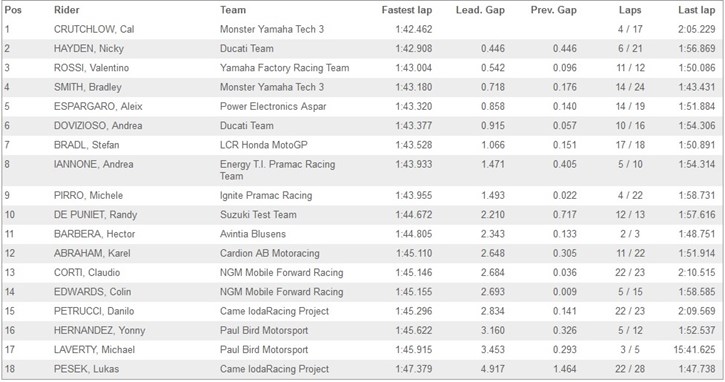This screenshot has width=725, height=382.
Task: Click the LCR Honda MotoGP team cell
Action: [x=264, y=145]
